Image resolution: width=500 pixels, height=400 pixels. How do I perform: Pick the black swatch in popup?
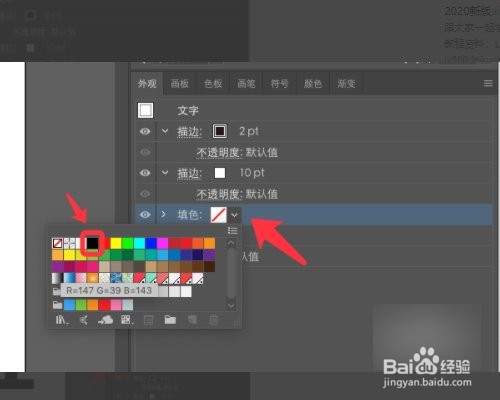pos(92,243)
